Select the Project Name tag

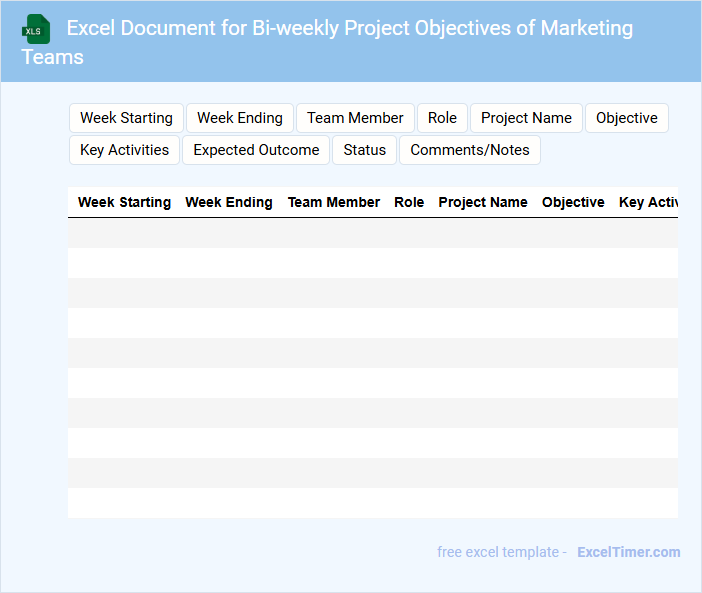(x=526, y=118)
